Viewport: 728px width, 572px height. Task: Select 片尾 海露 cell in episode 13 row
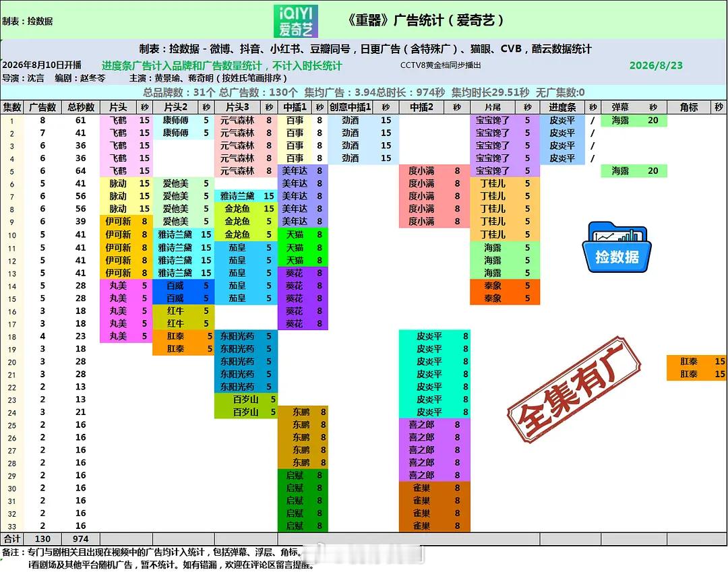point(493,273)
